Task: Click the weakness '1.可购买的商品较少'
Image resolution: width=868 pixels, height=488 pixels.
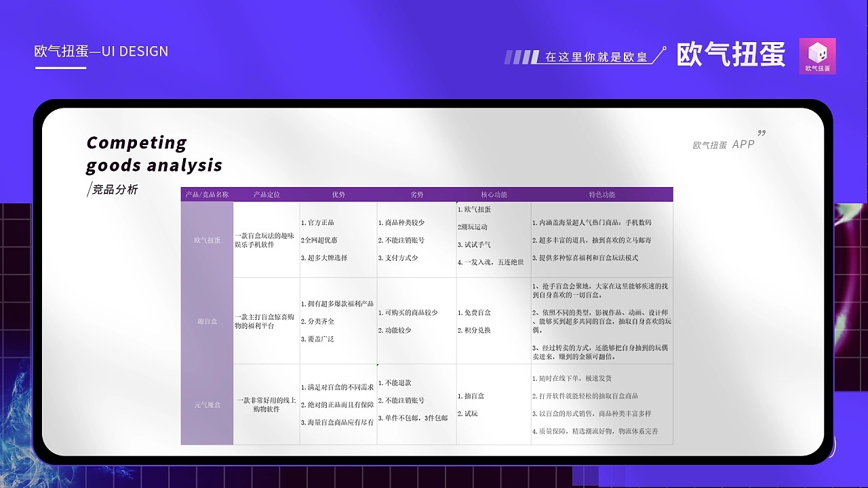Action: (408, 312)
